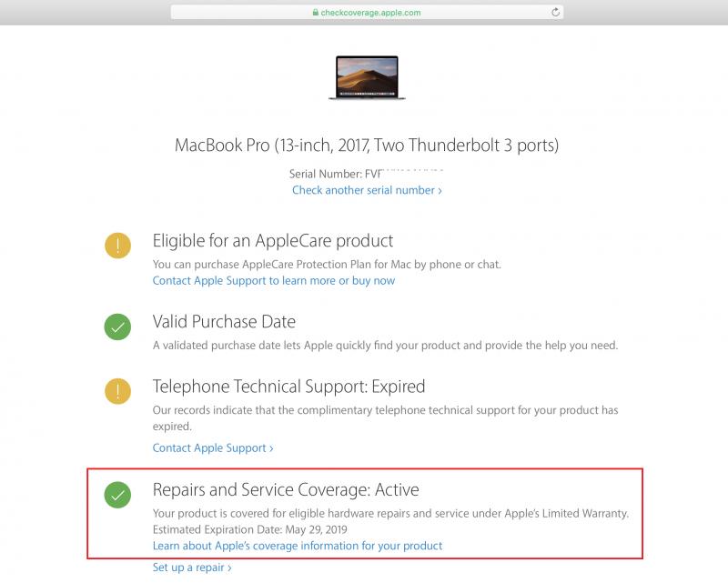
Task: Click the Eligible for an AppleCare product heading
Action: [273, 241]
